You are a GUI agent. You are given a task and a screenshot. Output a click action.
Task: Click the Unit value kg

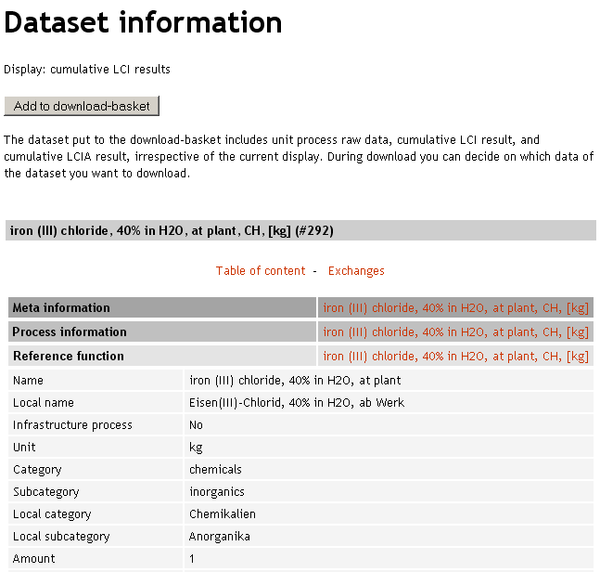196,448
